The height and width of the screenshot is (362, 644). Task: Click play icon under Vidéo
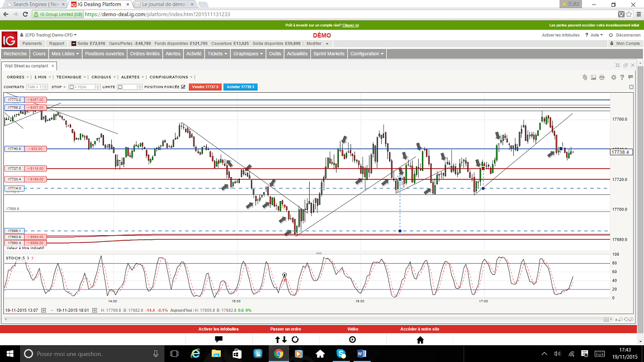[x=352, y=340]
